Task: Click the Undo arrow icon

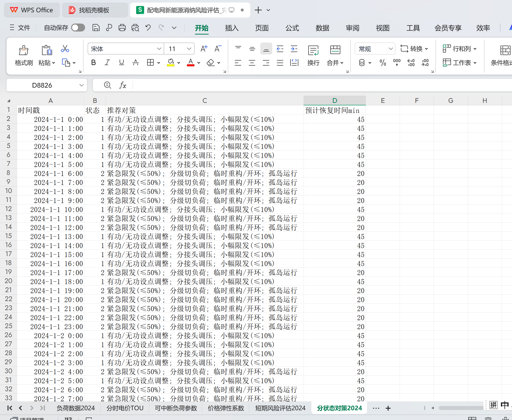Action: pyautogui.click(x=148, y=28)
